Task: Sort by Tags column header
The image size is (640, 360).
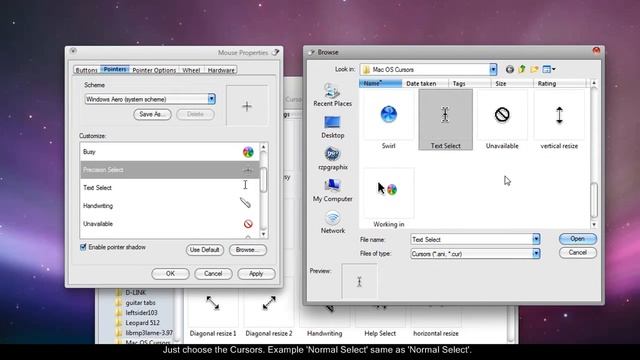Action: 469,83
